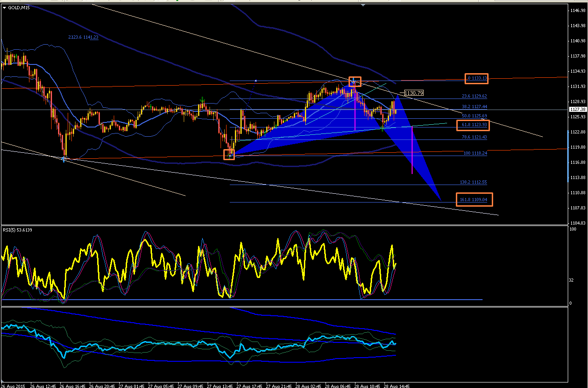Click 1146.98 on the price scale
Viewport: 588px width, 388px height.
(x=578, y=11)
